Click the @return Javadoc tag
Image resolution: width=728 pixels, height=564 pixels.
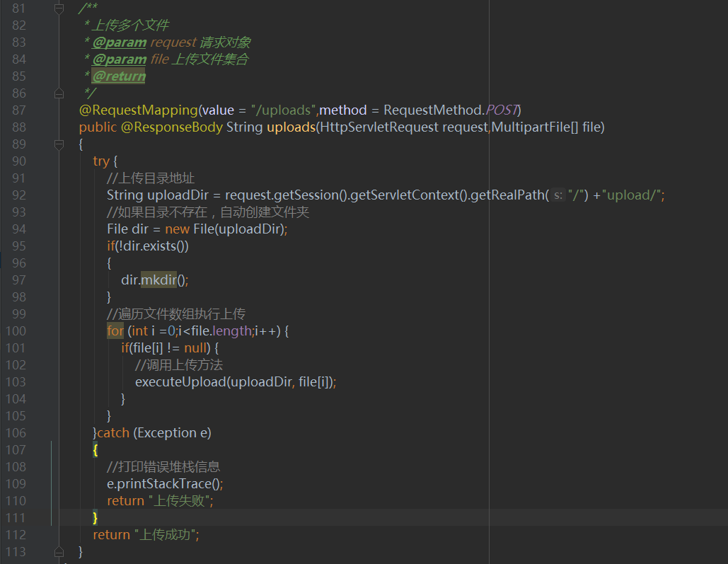118,76
